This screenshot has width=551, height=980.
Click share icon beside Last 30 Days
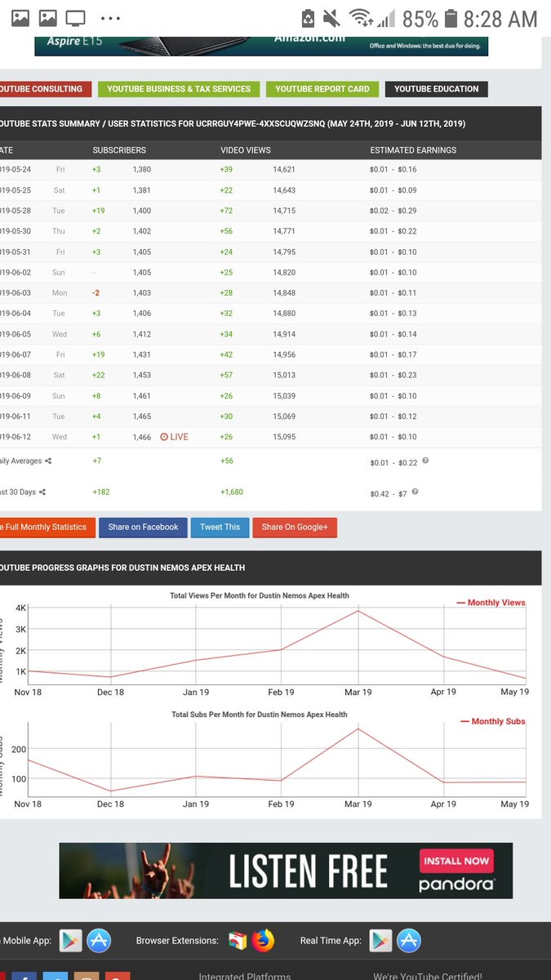tap(42, 492)
